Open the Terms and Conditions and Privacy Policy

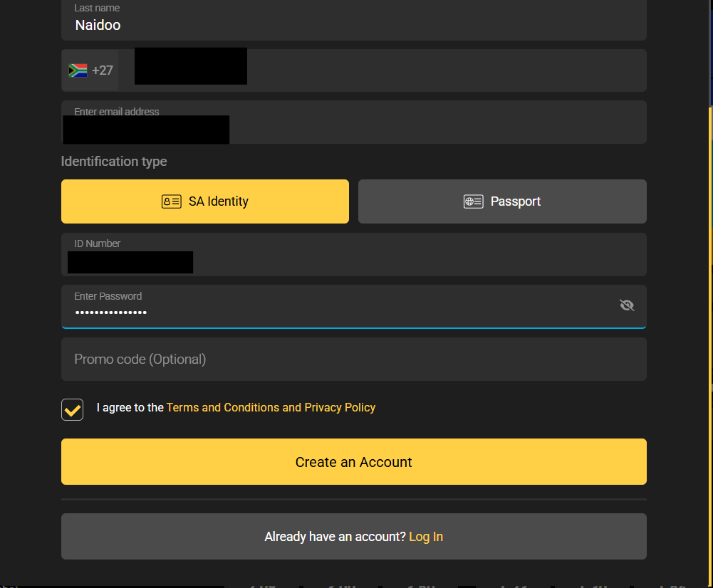pyautogui.click(x=271, y=407)
